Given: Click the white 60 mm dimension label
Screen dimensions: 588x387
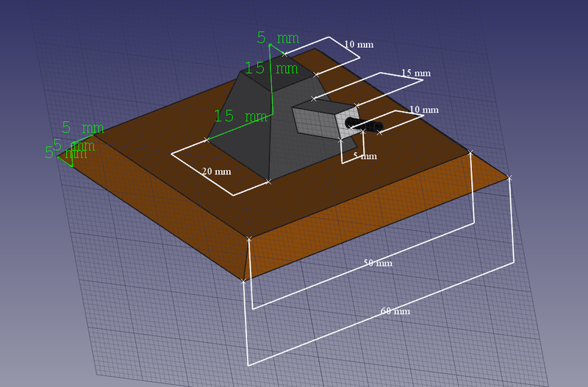Looking at the screenshot, I should [x=395, y=311].
